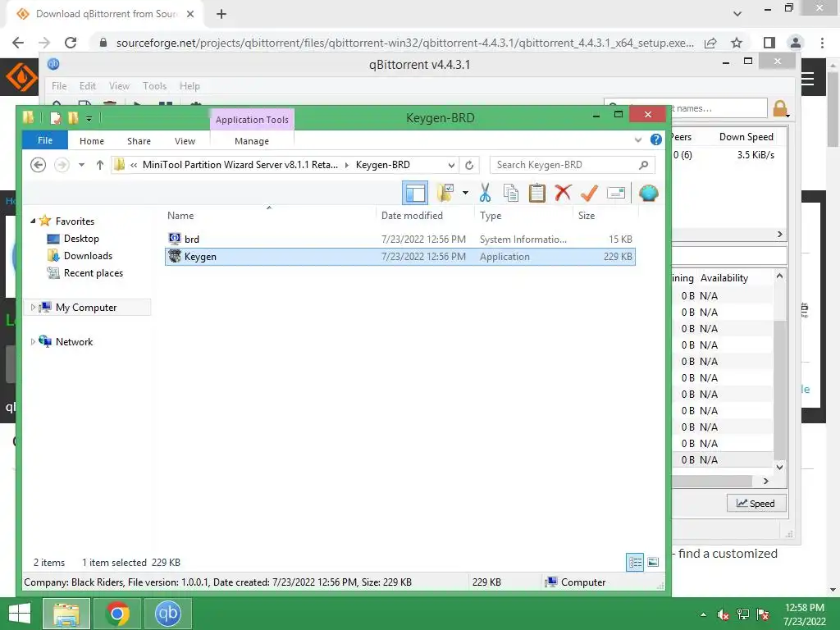Click the Search Keygen-BRD field
Image resolution: width=840 pixels, height=630 pixels.
[572, 165]
